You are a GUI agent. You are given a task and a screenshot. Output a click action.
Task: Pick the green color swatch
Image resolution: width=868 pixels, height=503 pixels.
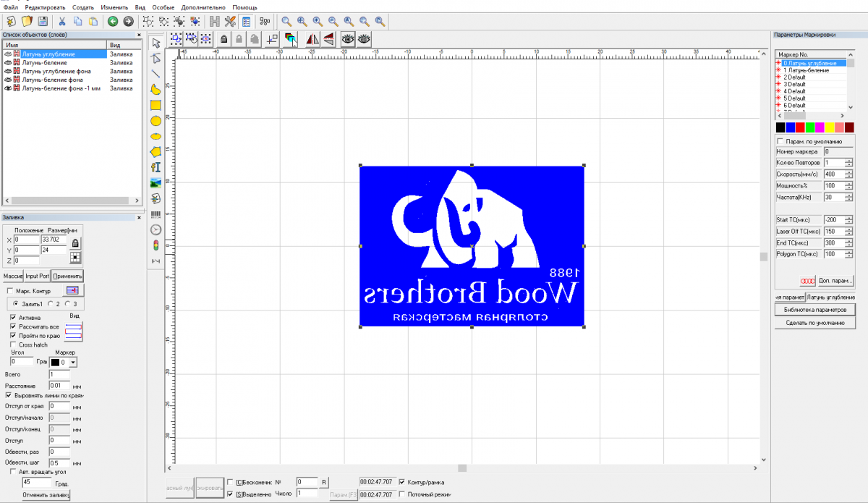coord(810,127)
